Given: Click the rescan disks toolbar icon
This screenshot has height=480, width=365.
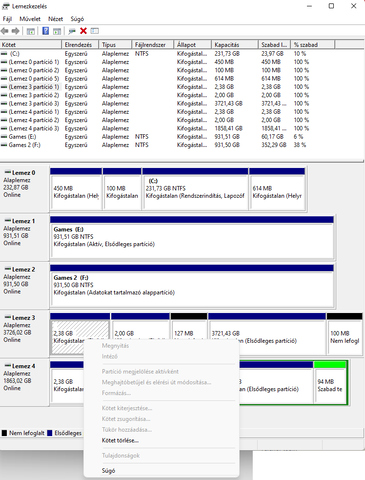Looking at the screenshot, I should (72, 31).
